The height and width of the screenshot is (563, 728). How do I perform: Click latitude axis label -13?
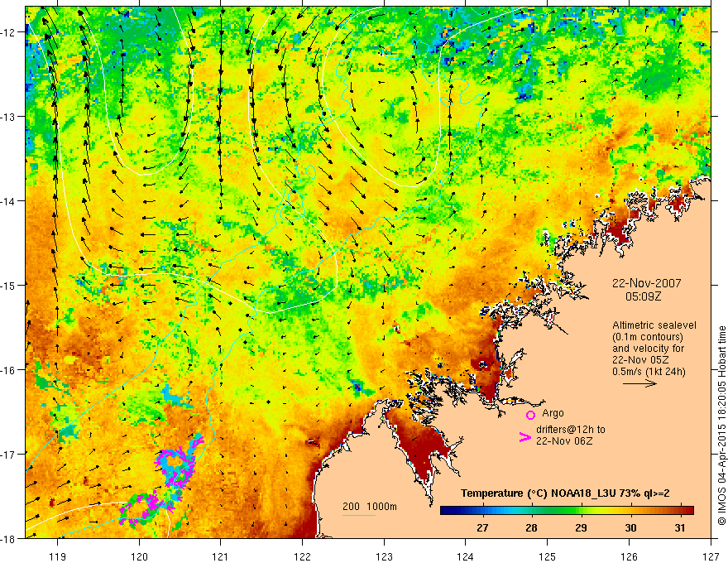tap(8, 117)
